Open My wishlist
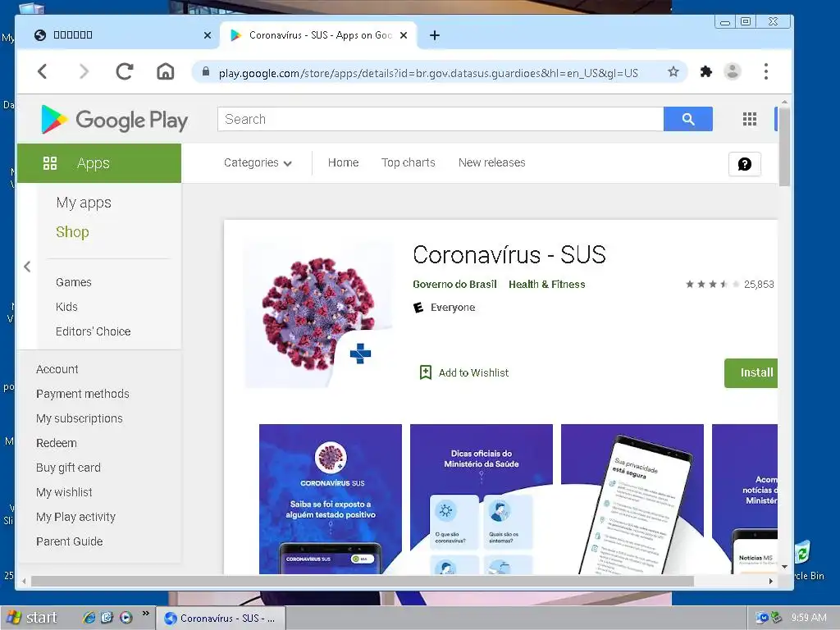The height and width of the screenshot is (630, 840). tap(64, 492)
